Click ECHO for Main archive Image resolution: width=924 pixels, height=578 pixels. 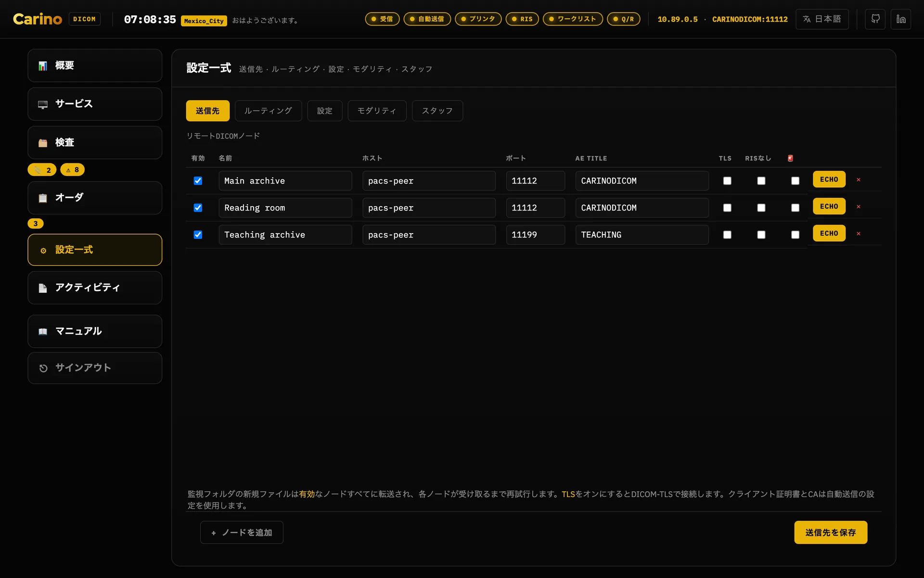pyautogui.click(x=829, y=179)
